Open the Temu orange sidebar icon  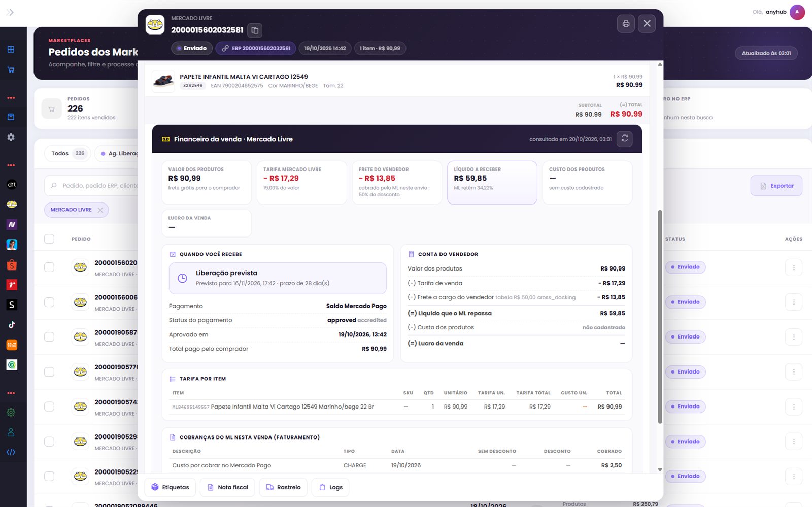click(12, 345)
